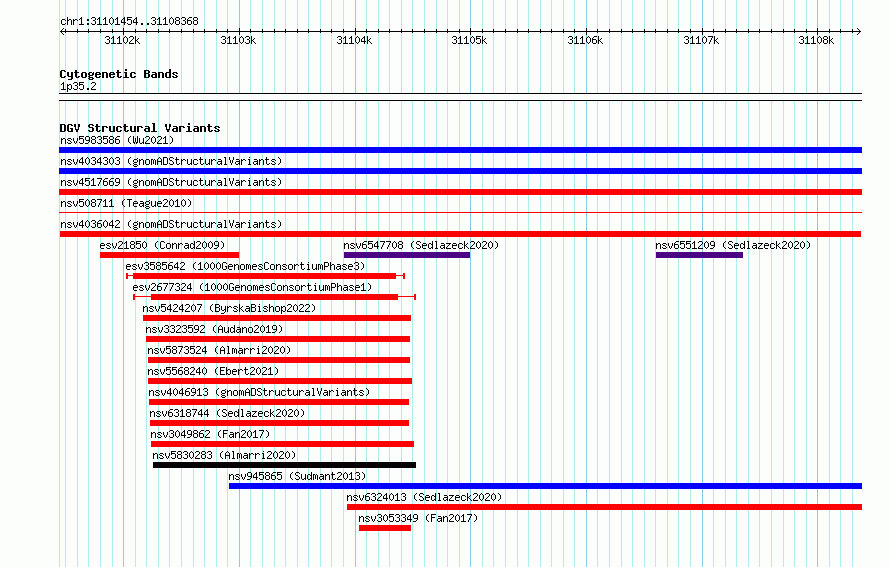Open nsv5830283 (Almarri2020) label

[224, 455]
